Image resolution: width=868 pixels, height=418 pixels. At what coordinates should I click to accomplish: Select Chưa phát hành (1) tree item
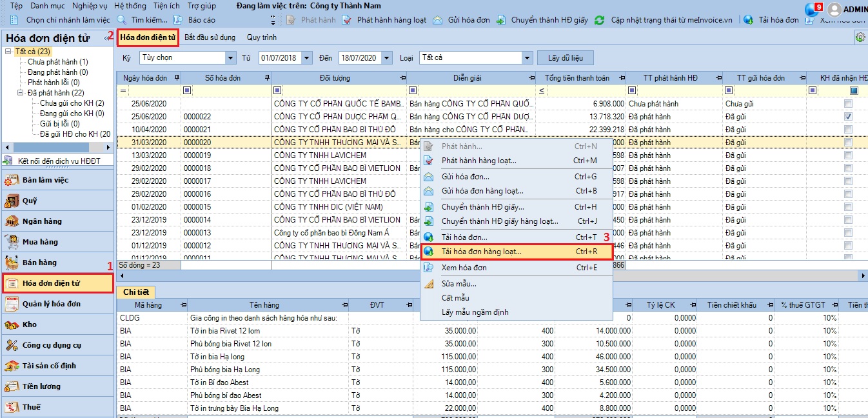[x=58, y=62]
